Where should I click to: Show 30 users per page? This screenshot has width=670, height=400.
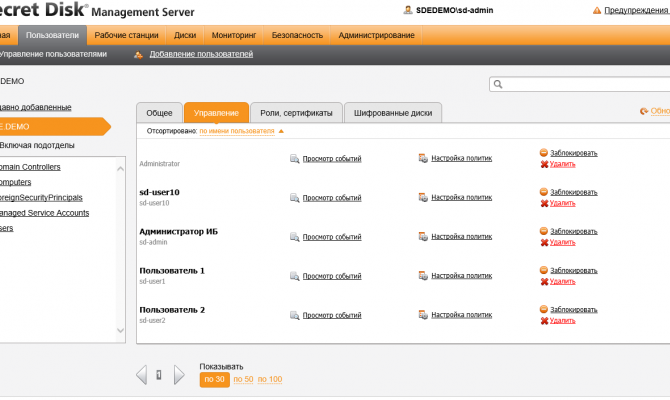click(215, 379)
